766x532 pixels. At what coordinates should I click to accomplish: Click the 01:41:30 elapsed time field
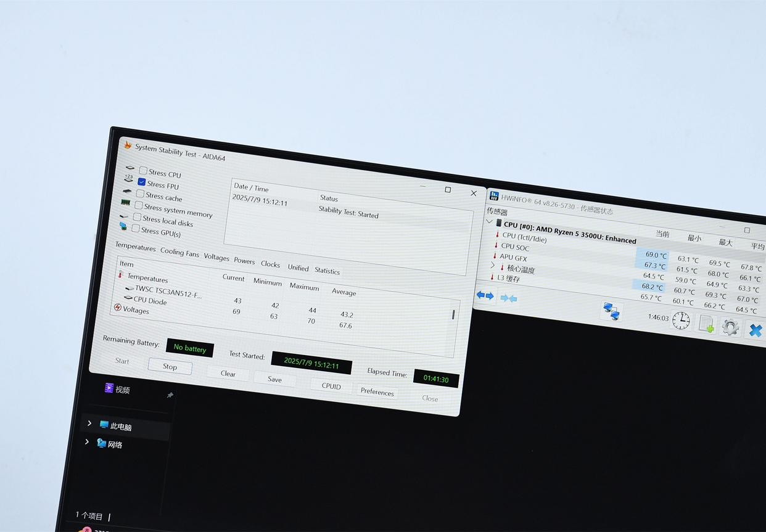click(436, 379)
